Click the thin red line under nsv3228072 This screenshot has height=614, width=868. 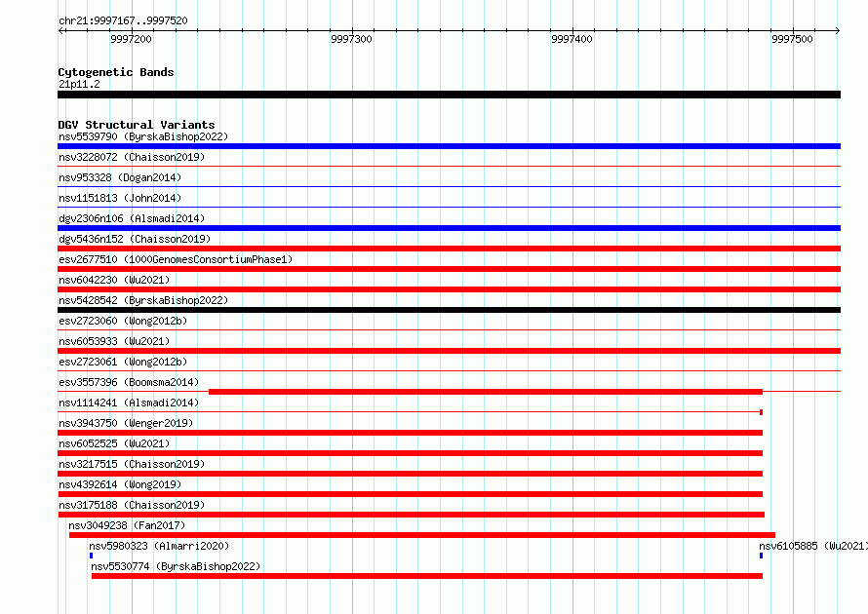click(x=449, y=166)
